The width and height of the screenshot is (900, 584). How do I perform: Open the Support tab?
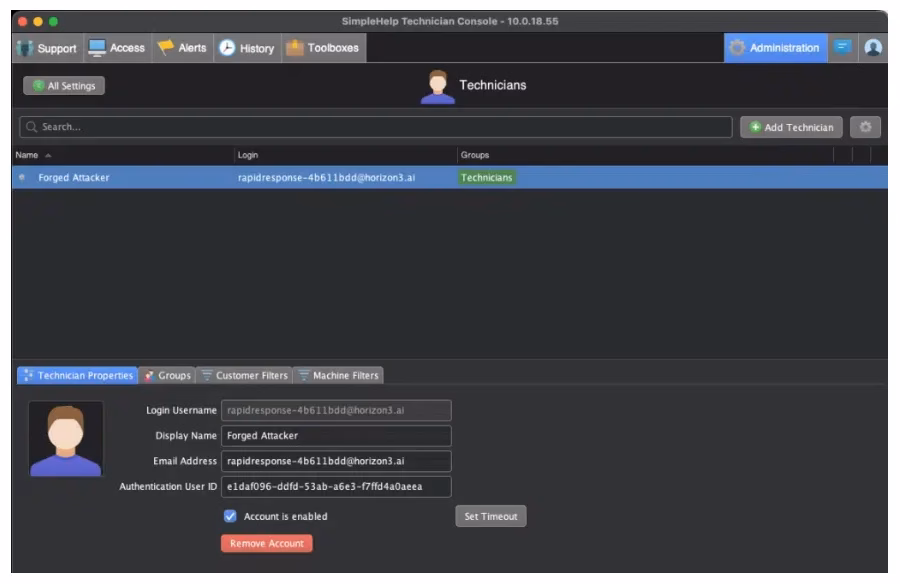coord(48,48)
